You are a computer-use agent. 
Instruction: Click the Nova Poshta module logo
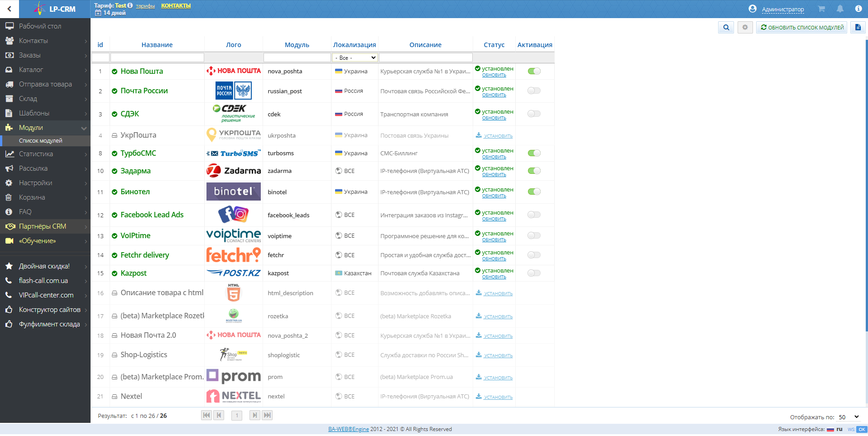coord(234,71)
